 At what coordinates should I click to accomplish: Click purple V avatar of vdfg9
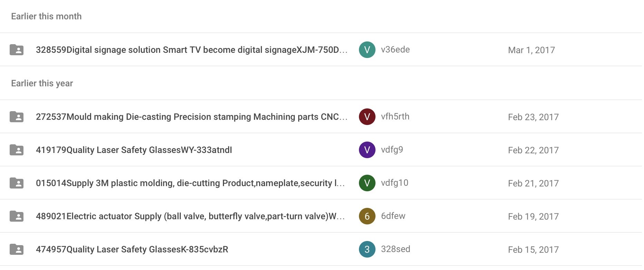tap(367, 150)
